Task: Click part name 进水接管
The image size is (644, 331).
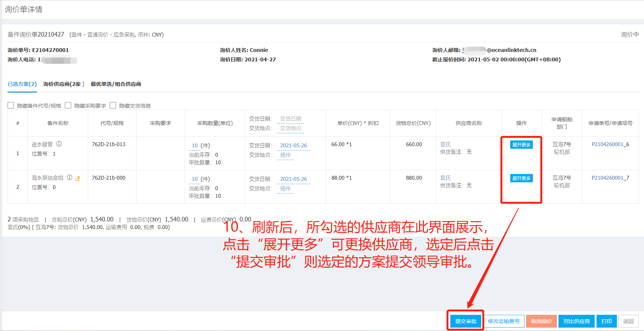Action: pos(42,144)
